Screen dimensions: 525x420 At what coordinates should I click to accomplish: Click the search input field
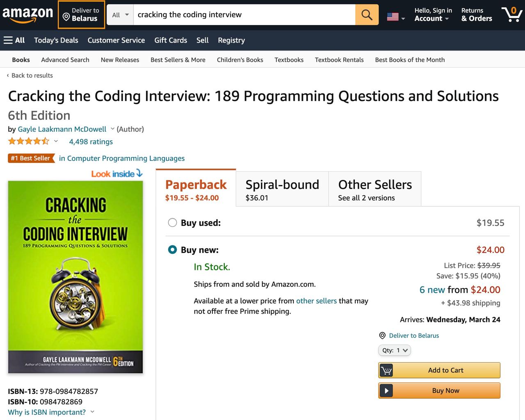[244, 15]
